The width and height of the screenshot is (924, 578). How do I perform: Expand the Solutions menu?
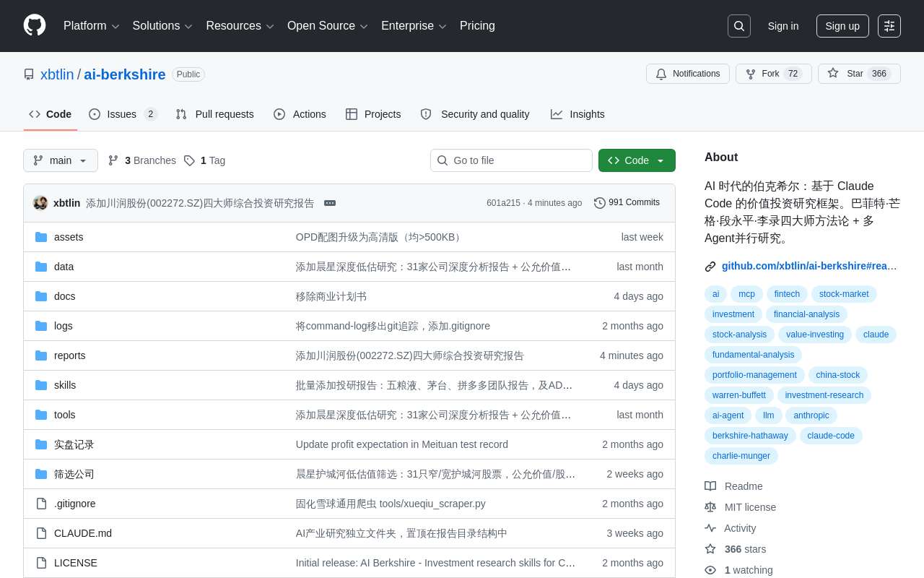click(x=162, y=26)
